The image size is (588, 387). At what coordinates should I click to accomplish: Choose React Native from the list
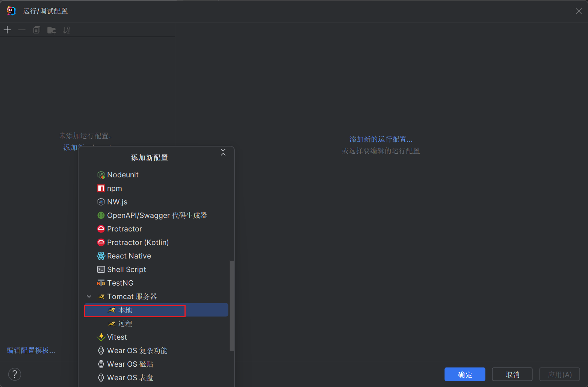pos(129,256)
